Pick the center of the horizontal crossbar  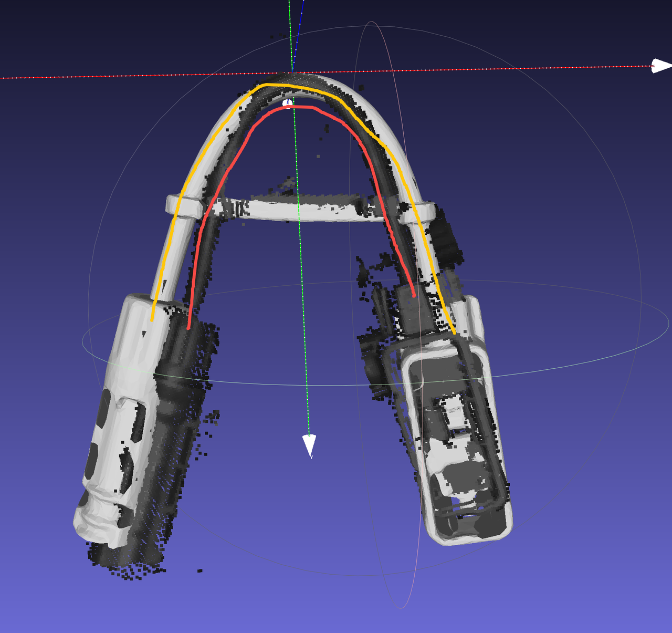(x=299, y=208)
